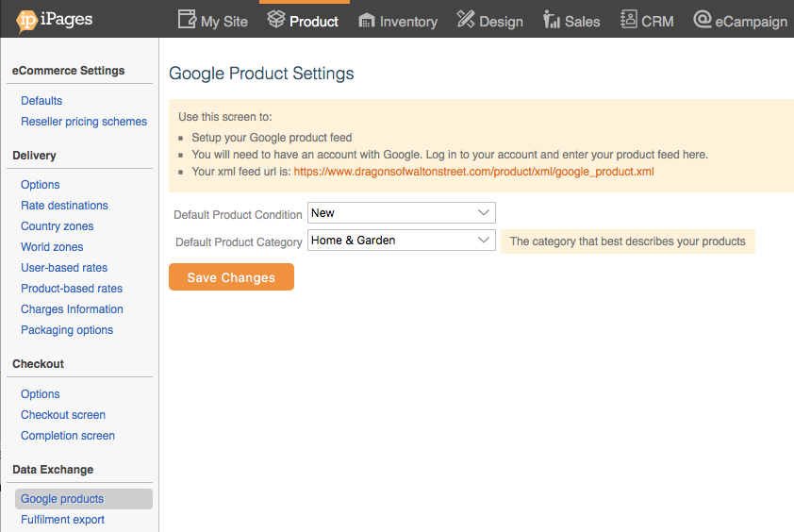Open the Default Product Condition dropdown
Image resolution: width=794 pixels, height=532 pixels.
click(x=401, y=213)
